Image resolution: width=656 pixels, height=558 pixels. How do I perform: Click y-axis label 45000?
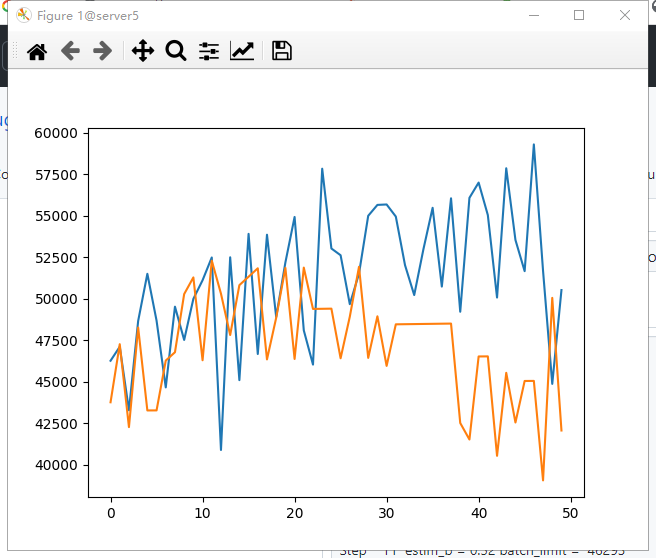[56, 382]
